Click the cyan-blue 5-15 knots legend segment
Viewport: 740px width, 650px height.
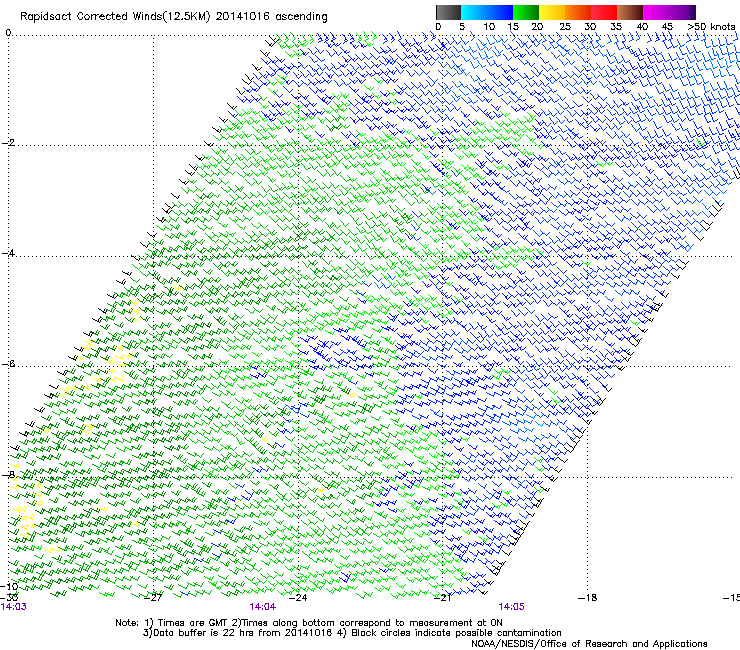[x=487, y=12]
